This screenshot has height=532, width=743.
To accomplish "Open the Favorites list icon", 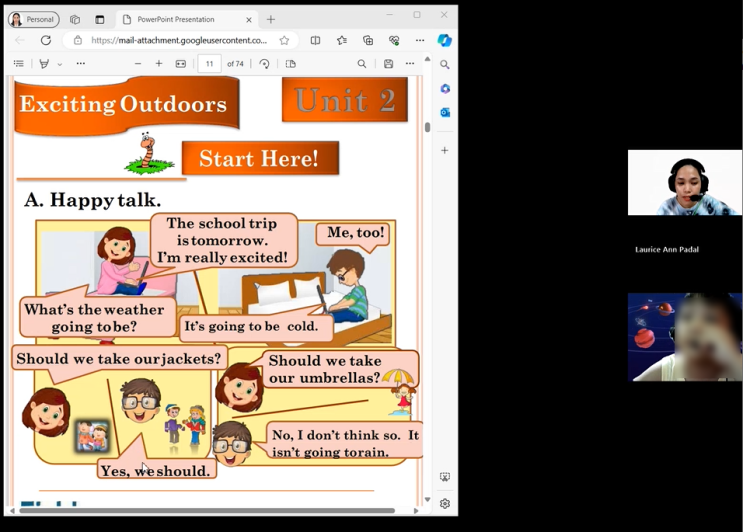I will 342,40.
